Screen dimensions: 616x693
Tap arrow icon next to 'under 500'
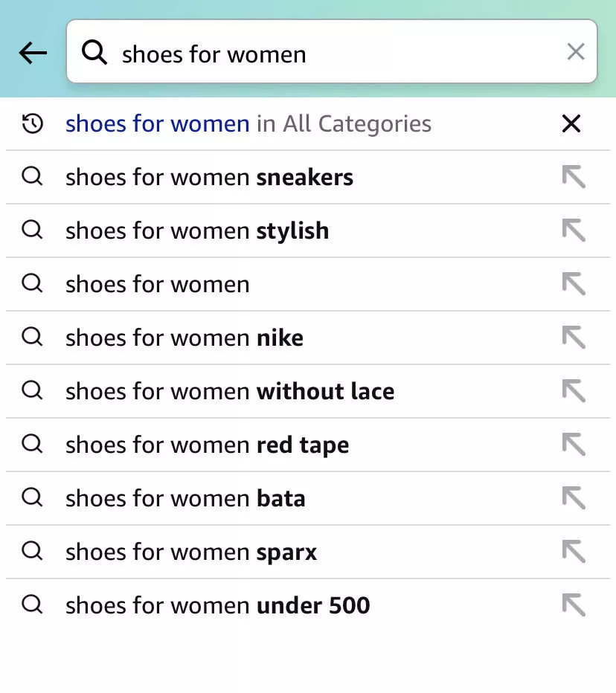[574, 605]
